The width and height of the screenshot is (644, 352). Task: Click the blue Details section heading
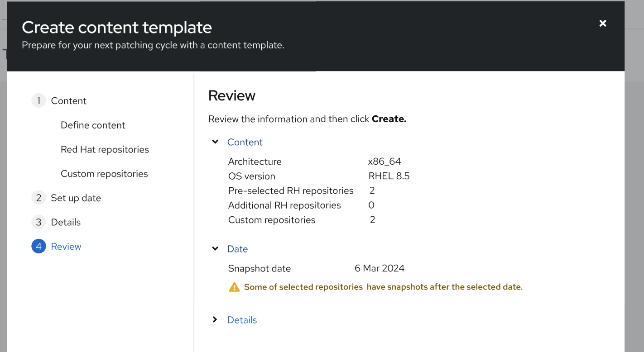tap(242, 320)
